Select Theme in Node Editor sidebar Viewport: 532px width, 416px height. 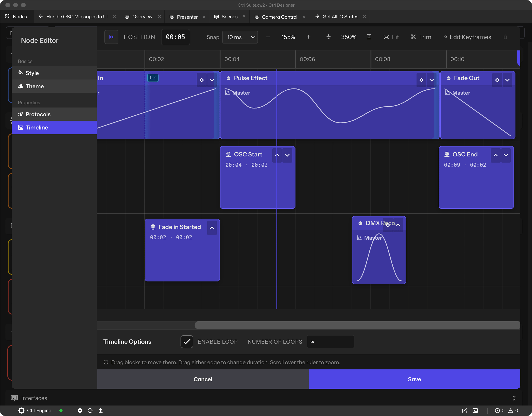pyautogui.click(x=54, y=86)
